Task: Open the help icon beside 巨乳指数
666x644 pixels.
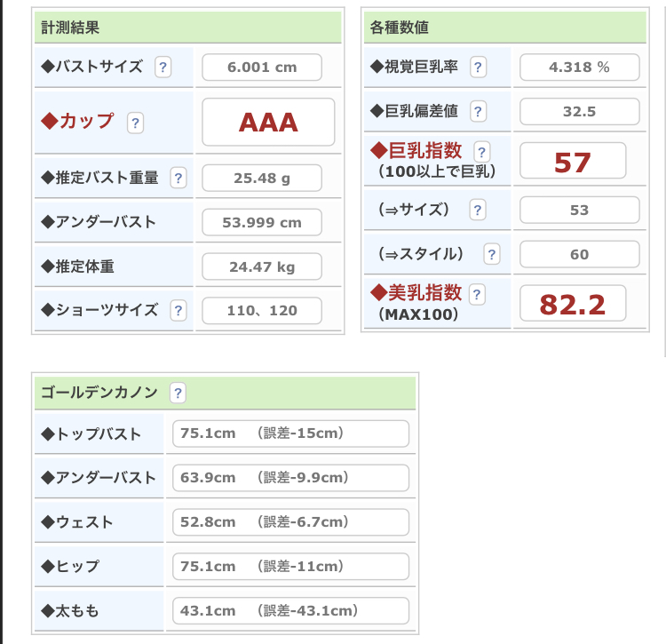Action: click(481, 152)
